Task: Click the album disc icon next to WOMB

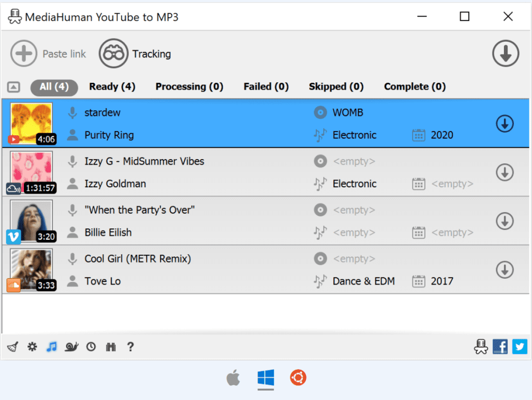Action: (x=320, y=112)
